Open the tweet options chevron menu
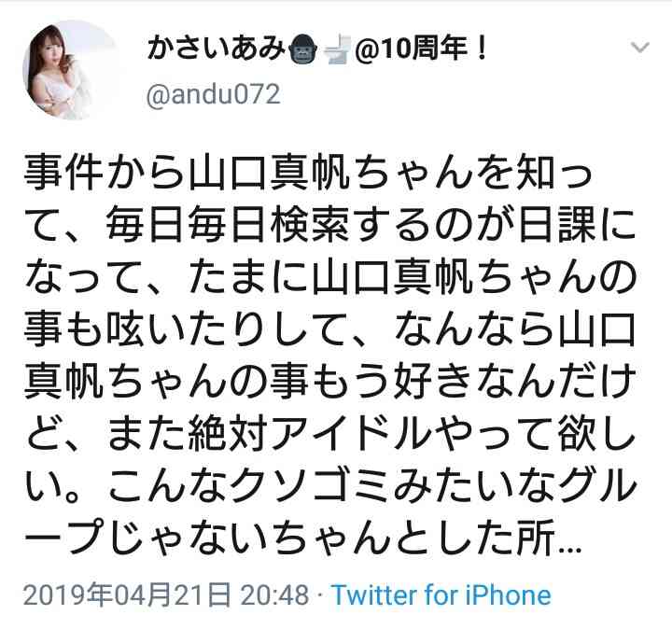 (640, 48)
